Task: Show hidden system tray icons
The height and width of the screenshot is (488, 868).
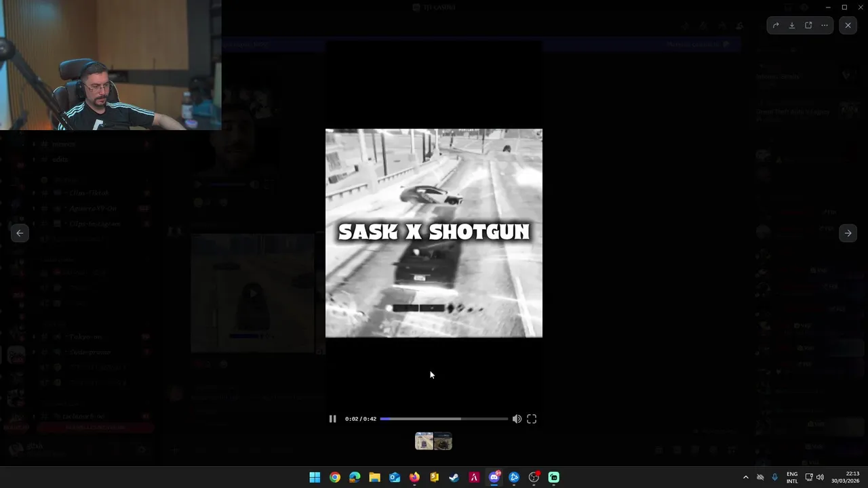Action: click(745, 477)
